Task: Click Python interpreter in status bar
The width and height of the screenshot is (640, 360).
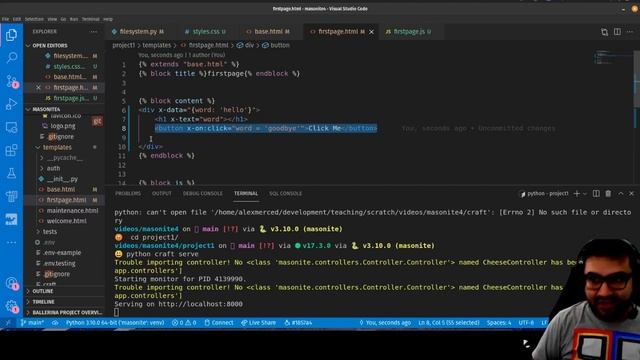Action: tap(115, 322)
